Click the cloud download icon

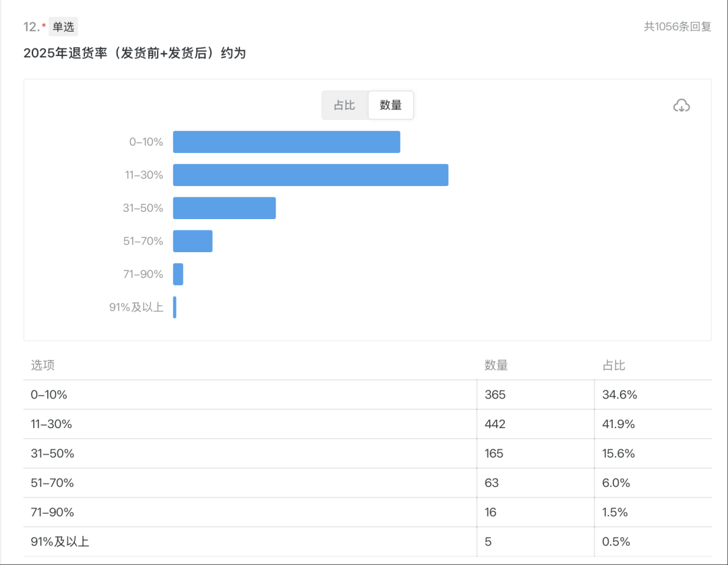pyautogui.click(x=681, y=106)
